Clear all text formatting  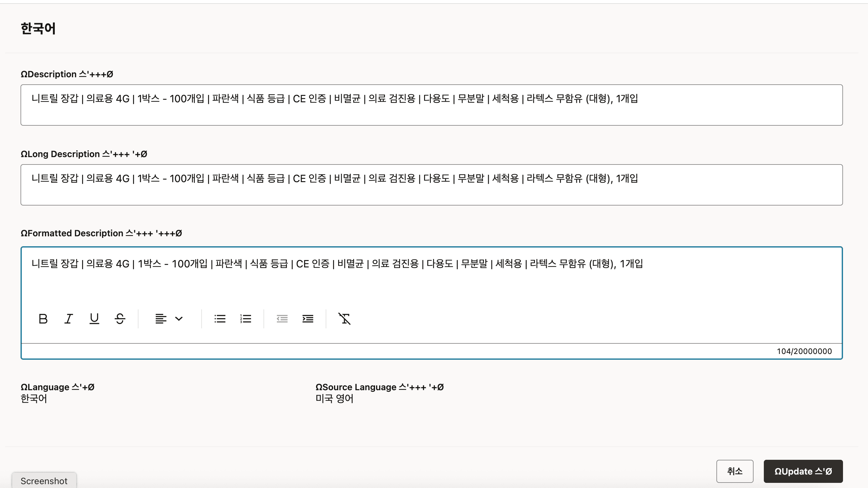[344, 319]
